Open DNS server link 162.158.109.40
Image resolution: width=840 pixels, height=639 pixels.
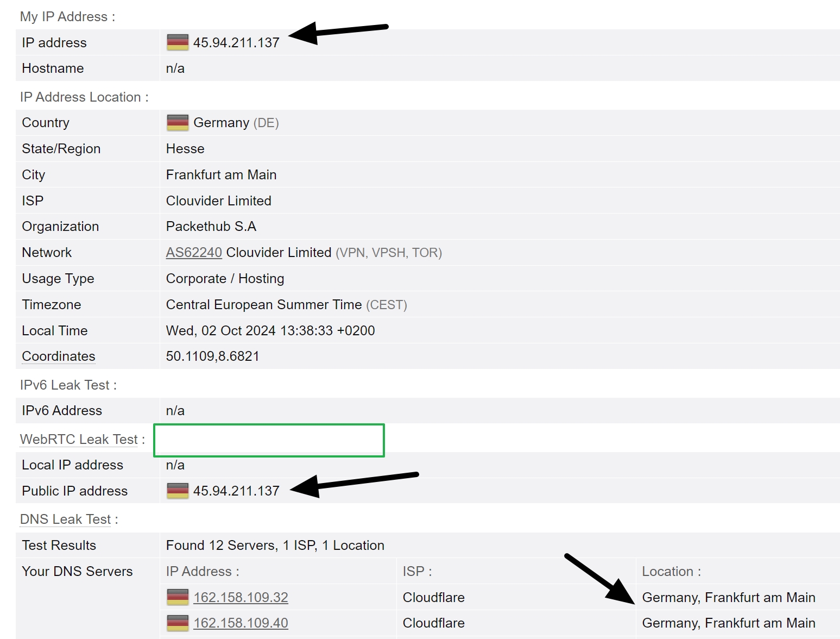241,623
